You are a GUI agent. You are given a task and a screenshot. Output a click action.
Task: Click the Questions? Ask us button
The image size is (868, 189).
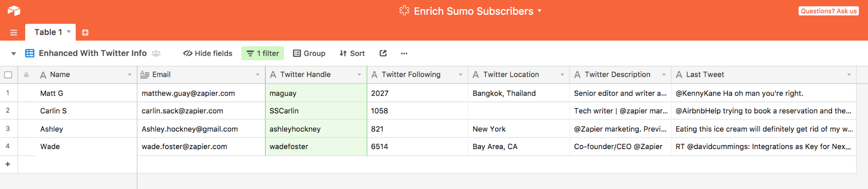tap(828, 11)
